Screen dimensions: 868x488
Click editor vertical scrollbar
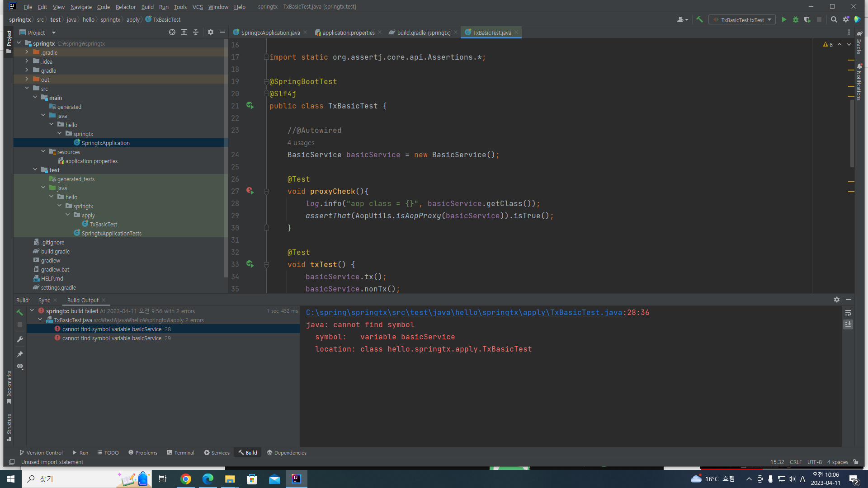852,133
